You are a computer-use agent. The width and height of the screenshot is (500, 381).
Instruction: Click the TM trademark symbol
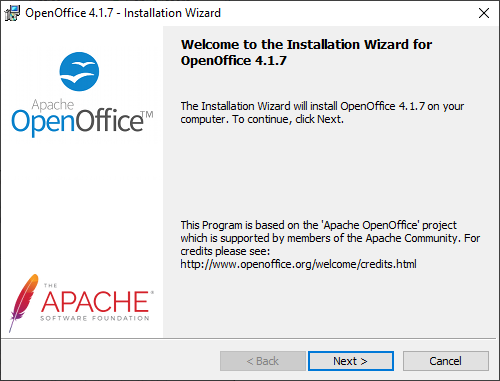pyautogui.click(x=147, y=115)
